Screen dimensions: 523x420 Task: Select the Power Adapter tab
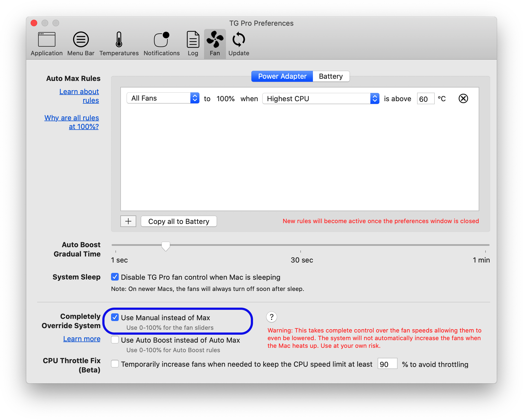tap(282, 76)
